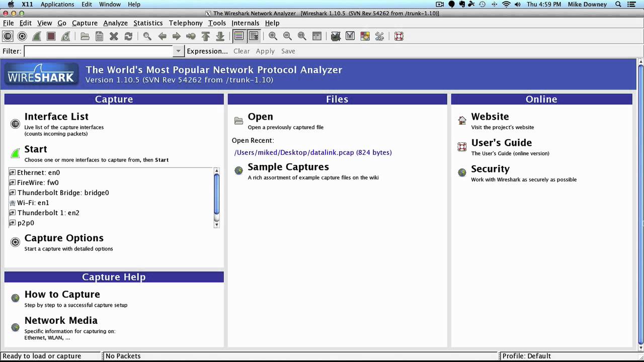The image size is (644, 362).
Task: Click the save capture file toolbar icon
Action: point(100,36)
